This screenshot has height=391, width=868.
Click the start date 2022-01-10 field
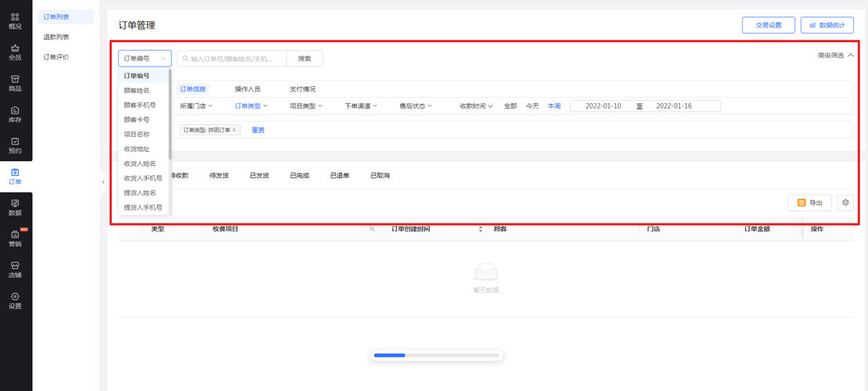coord(603,106)
